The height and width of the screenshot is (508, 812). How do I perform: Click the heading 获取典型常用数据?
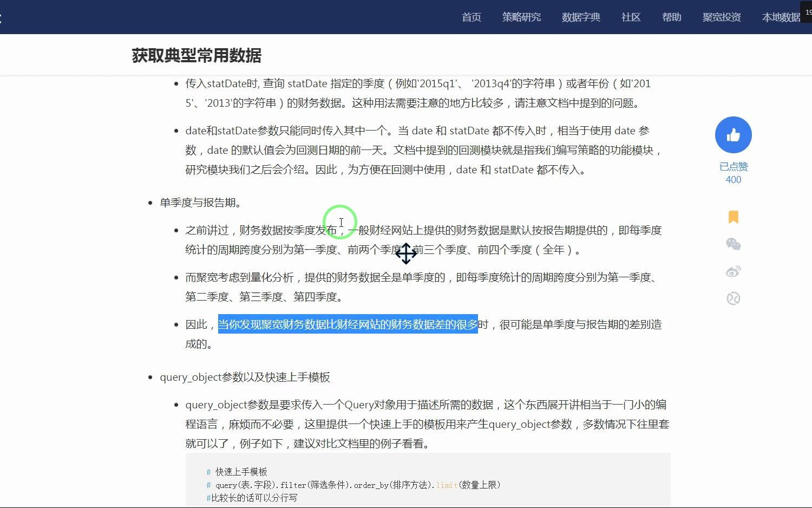point(197,55)
